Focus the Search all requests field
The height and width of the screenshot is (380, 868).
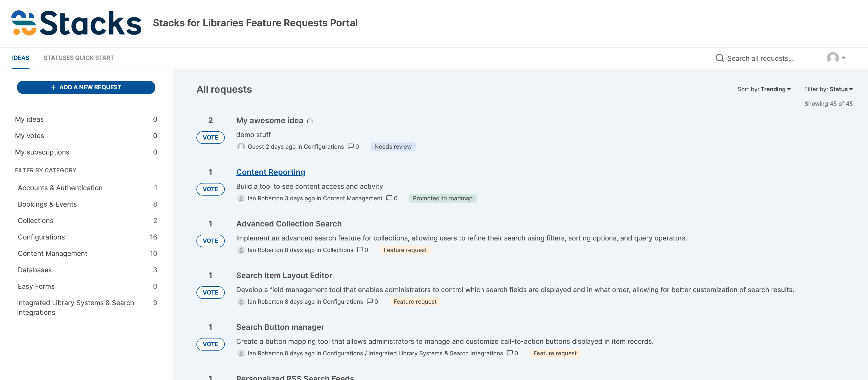pos(760,59)
